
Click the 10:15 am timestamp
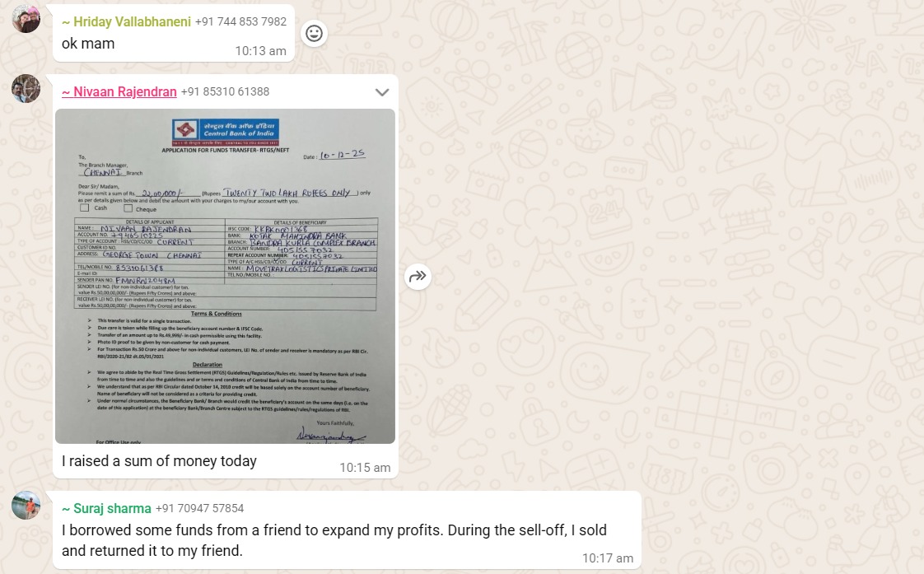(x=365, y=468)
